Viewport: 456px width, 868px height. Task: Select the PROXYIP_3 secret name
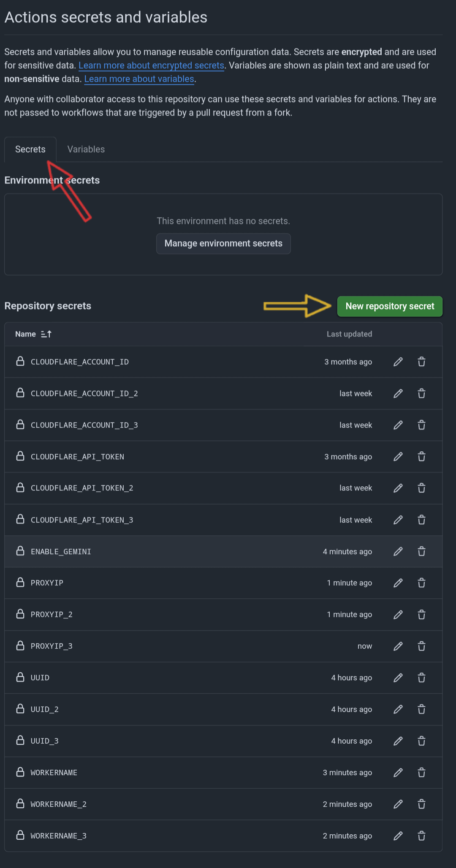point(52,646)
